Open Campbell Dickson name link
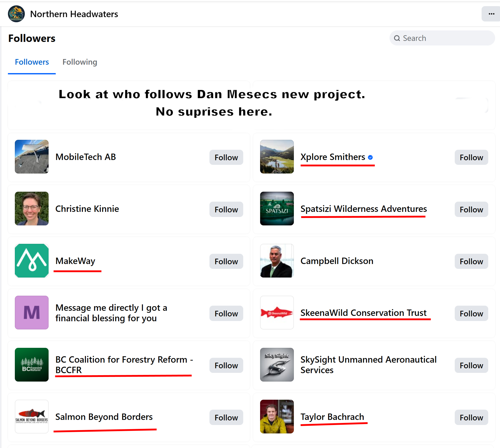500x448 pixels. pos(337,261)
